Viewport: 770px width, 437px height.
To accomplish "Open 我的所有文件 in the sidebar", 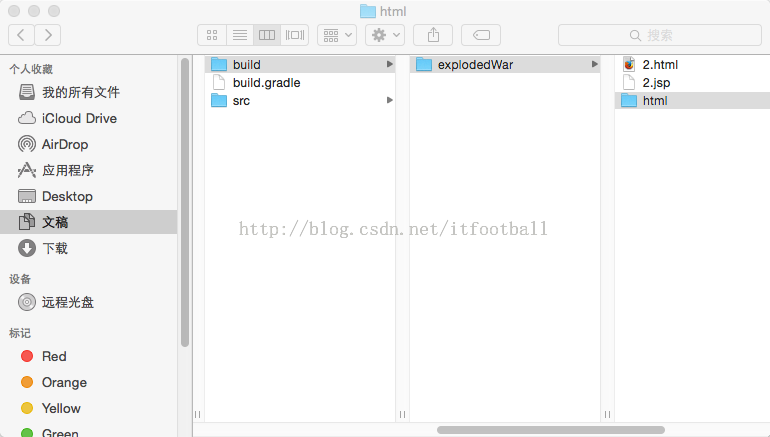I will click(x=88, y=92).
